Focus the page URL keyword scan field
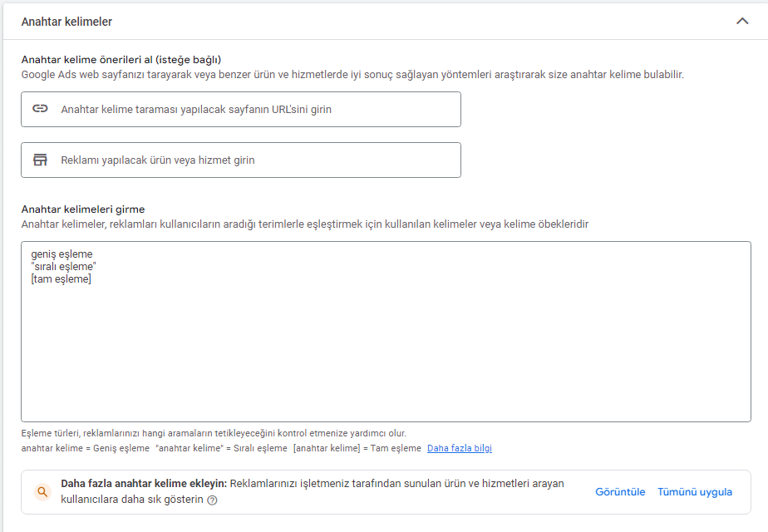This screenshot has width=768, height=532. [241, 109]
